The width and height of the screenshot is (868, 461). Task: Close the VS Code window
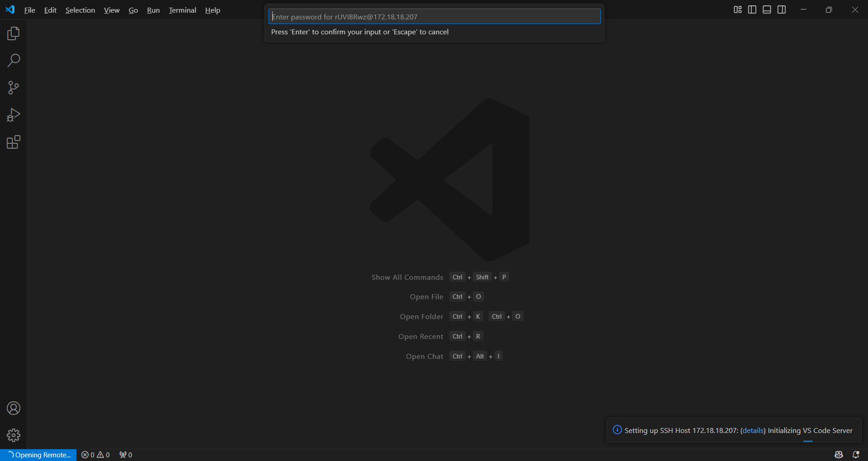[x=855, y=9]
